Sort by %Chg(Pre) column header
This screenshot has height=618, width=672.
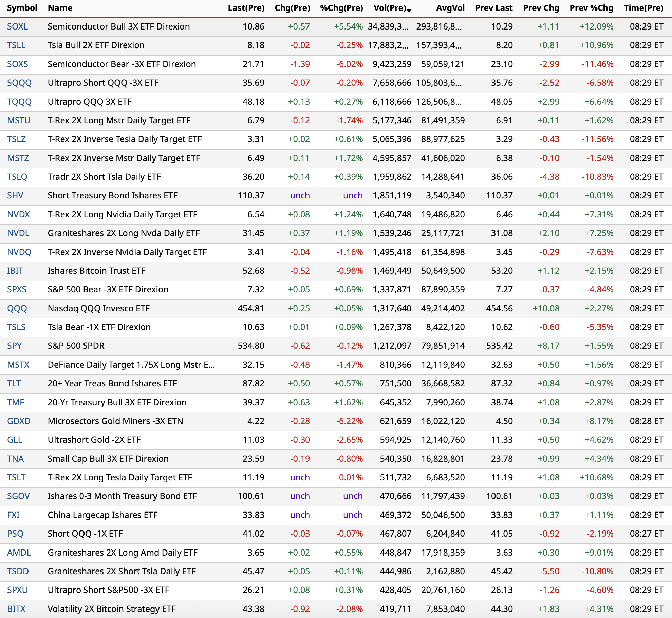pyautogui.click(x=341, y=8)
